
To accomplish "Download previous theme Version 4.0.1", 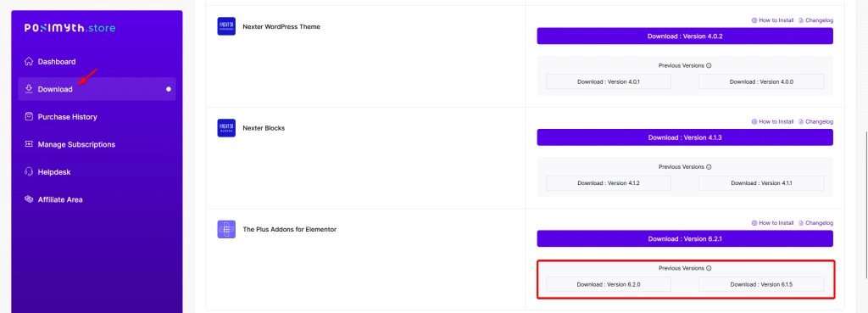I will pos(609,81).
